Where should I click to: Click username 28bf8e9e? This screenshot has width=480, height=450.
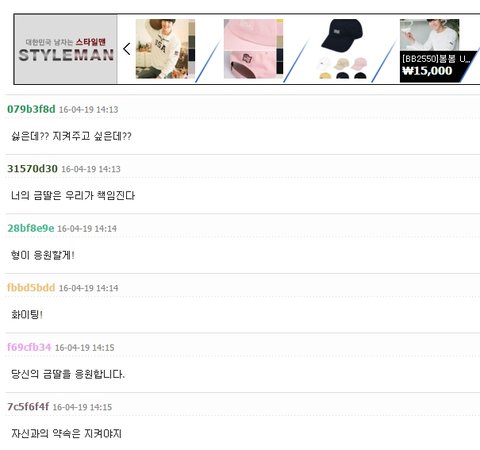click(31, 228)
